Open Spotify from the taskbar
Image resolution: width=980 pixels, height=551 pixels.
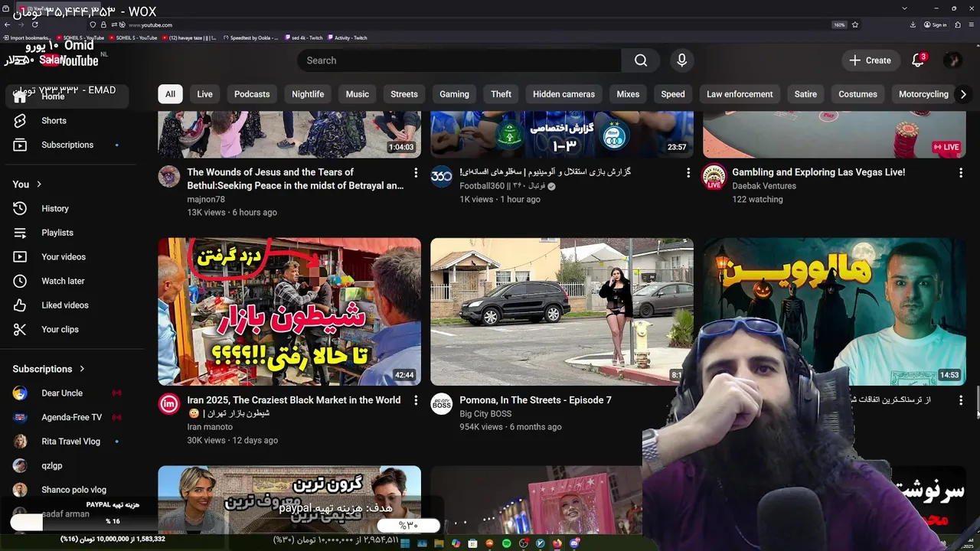(x=506, y=543)
